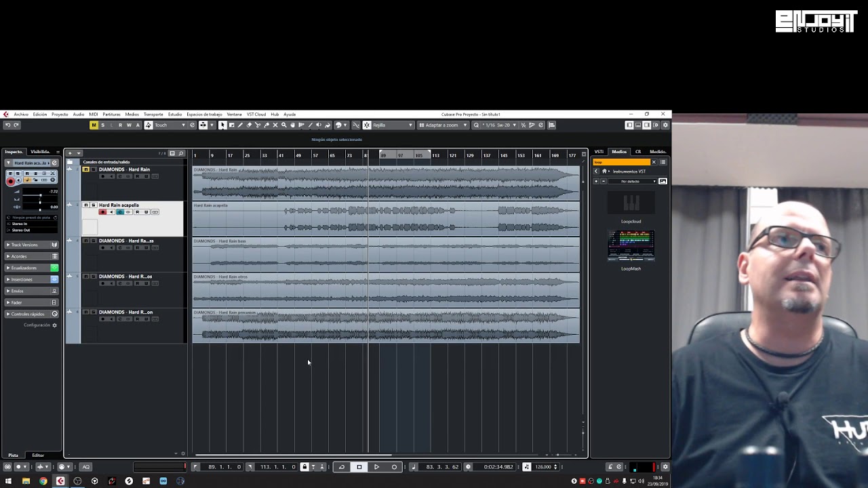Click the Stereo In input routing
Viewport: 868px width, 488px height.
point(32,224)
